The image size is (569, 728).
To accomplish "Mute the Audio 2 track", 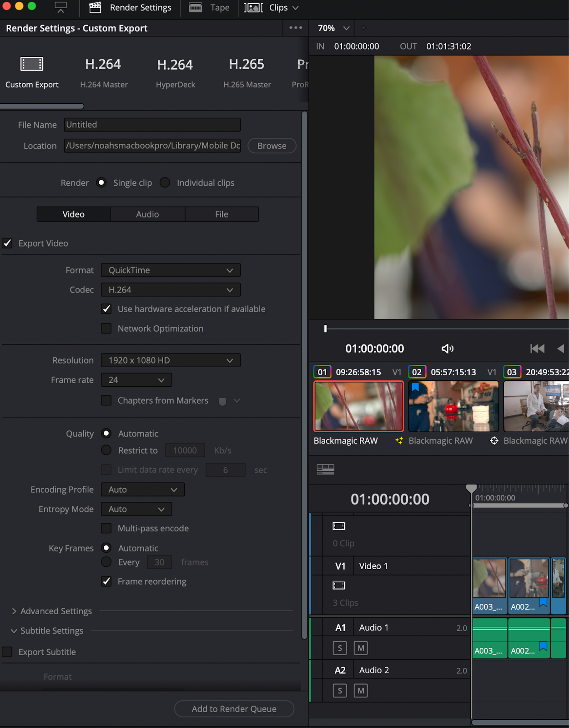I will click(x=361, y=691).
